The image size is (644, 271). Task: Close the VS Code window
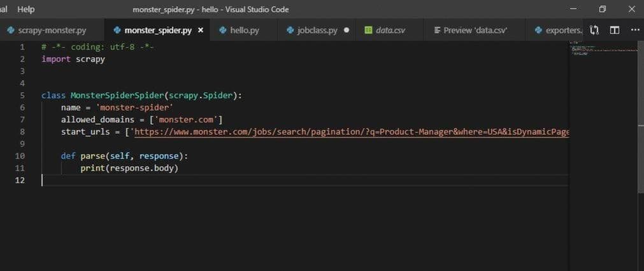632,9
